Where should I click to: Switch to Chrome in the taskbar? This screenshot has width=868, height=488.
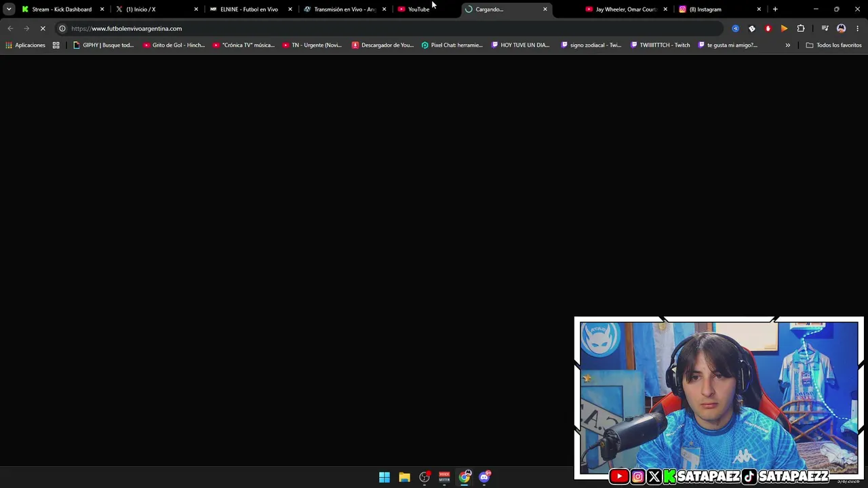tap(465, 477)
